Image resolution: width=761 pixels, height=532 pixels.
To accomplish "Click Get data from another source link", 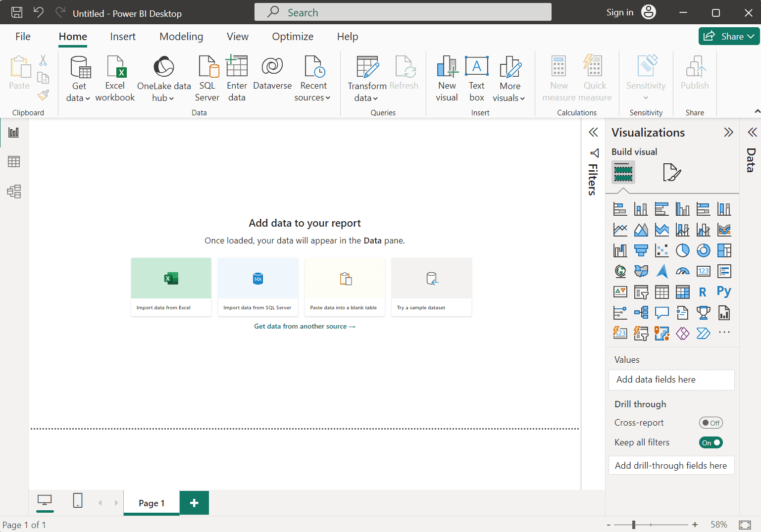I will pyautogui.click(x=305, y=327).
